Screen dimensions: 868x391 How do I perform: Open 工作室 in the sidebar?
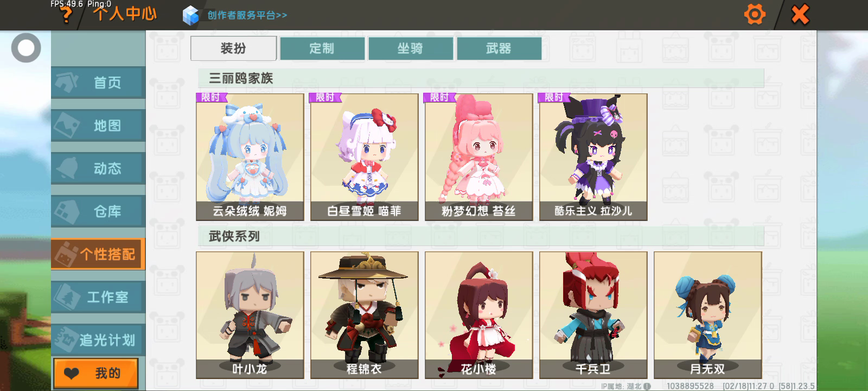(x=98, y=297)
